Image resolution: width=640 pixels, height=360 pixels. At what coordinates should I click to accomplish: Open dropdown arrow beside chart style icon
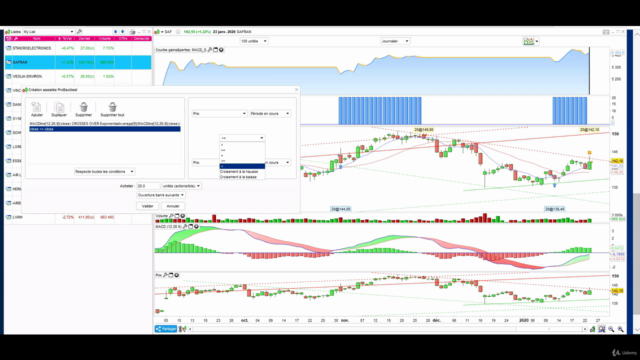[x=537, y=41]
